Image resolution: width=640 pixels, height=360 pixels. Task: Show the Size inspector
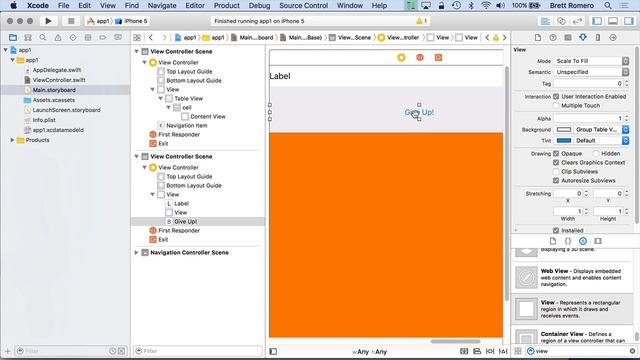click(598, 38)
